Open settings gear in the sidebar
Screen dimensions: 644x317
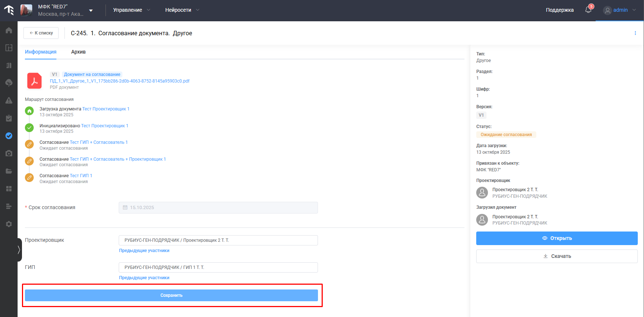click(9, 224)
